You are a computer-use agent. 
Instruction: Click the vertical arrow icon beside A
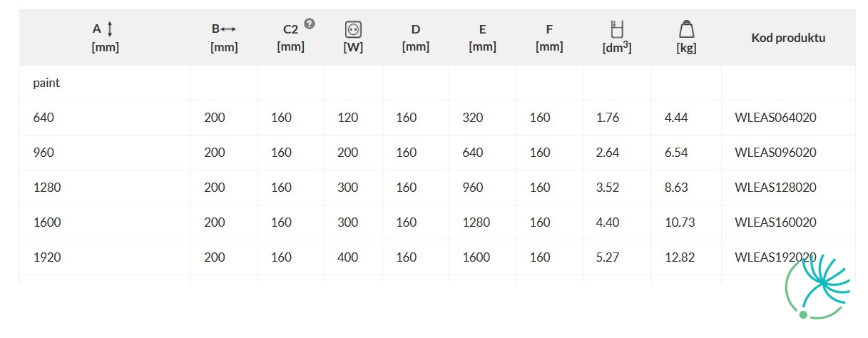(110, 29)
